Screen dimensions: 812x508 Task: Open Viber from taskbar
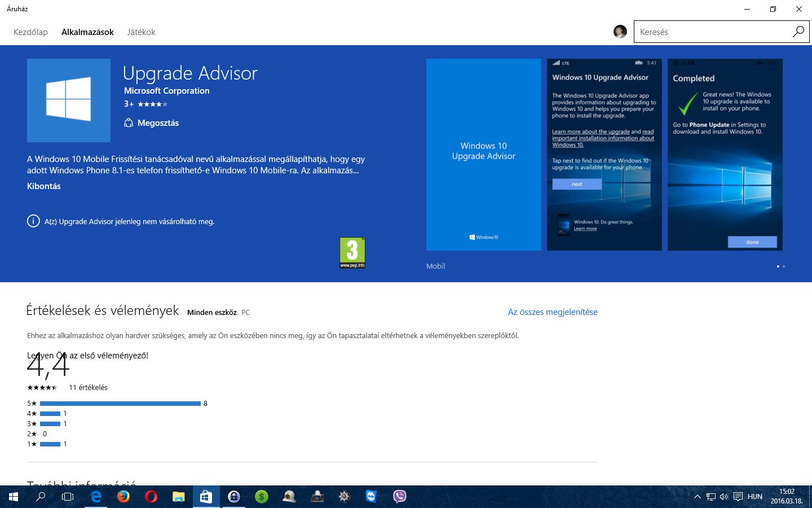pos(399,497)
